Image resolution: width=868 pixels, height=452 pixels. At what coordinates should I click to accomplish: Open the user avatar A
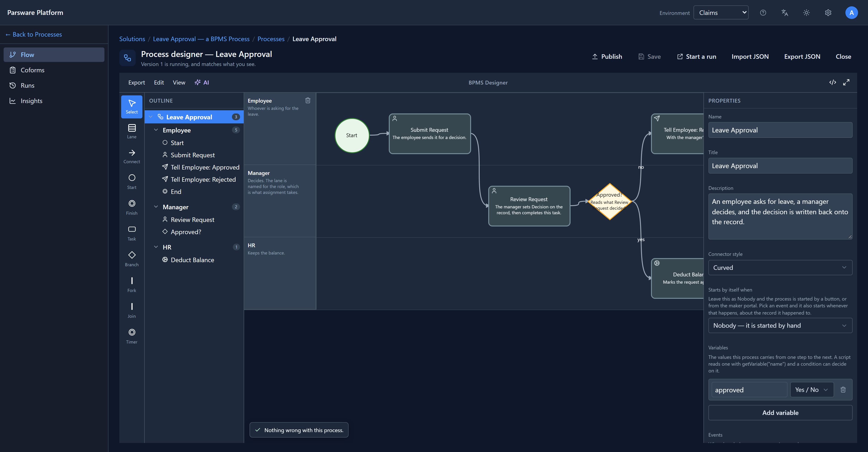point(851,13)
